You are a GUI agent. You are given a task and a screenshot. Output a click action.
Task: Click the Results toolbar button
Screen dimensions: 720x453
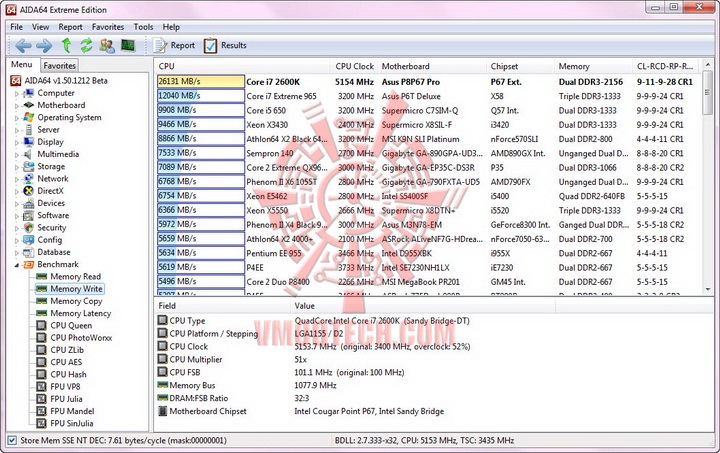pyautogui.click(x=225, y=45)
